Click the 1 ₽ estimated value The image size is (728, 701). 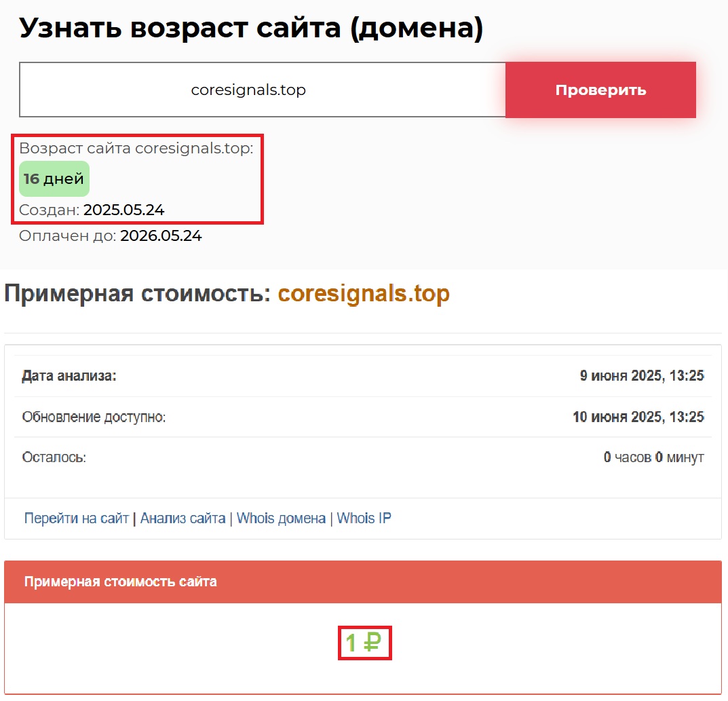(x=364, y=643)
